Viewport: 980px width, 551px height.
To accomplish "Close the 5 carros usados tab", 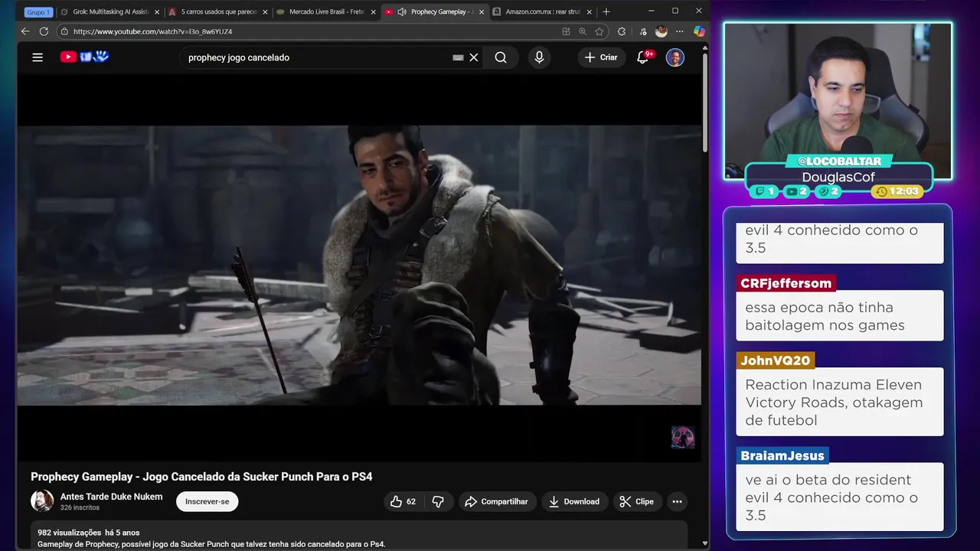I will pos(265,11).
